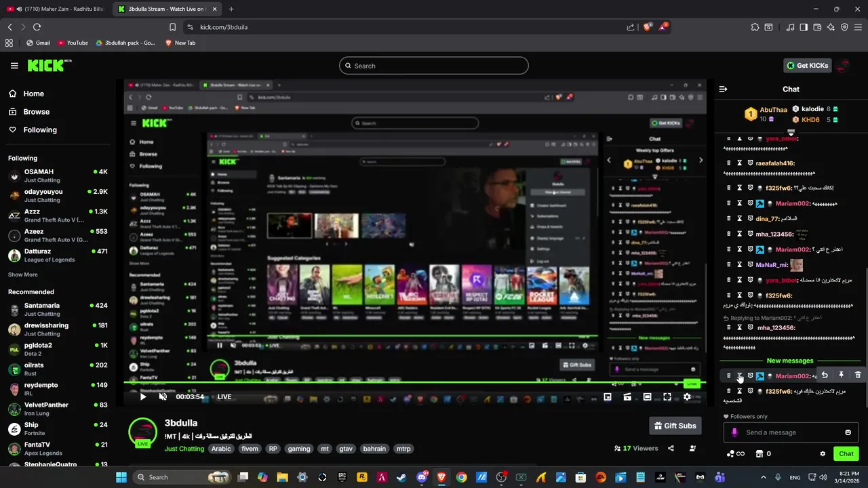Open Datturaz League of Legends channel
Image resolution: width=868 pixels, height=488 pixels.
coord(58,255)
